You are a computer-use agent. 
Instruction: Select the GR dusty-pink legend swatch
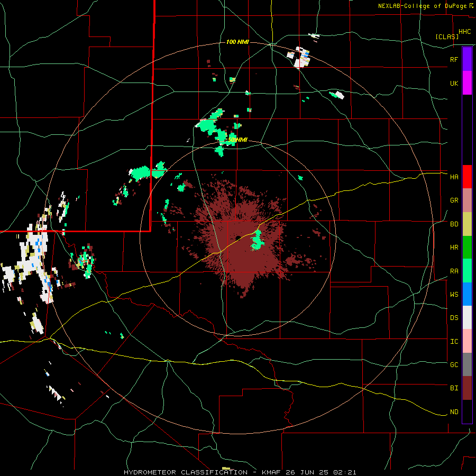click(467, 200)
